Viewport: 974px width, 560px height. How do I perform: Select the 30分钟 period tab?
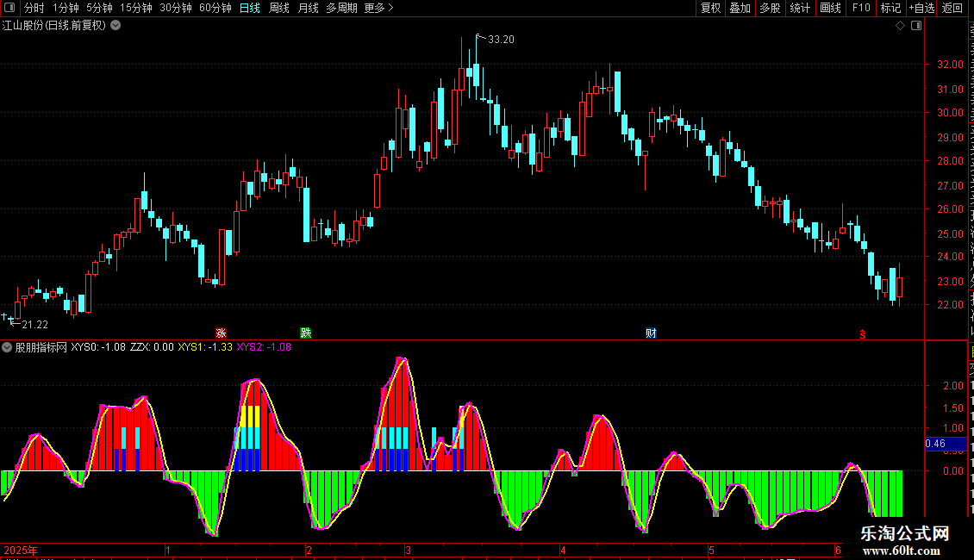(x=175, y=8)
